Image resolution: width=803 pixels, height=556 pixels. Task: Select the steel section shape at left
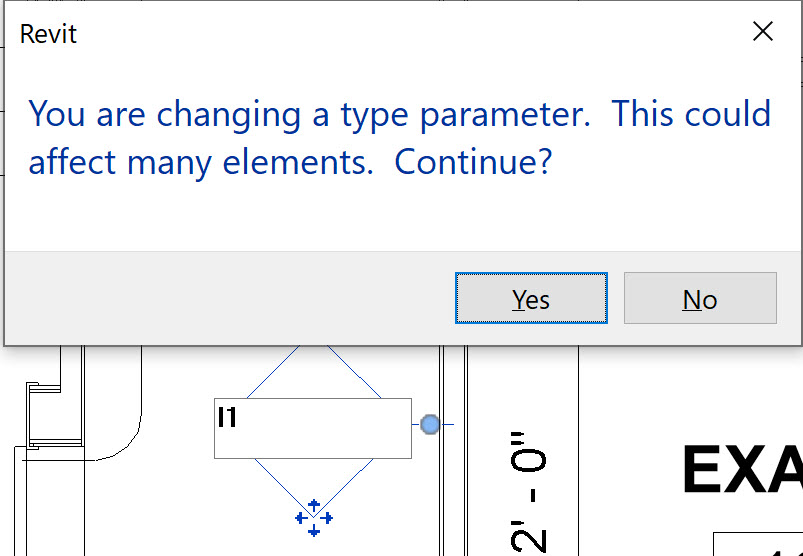point(54,415)
